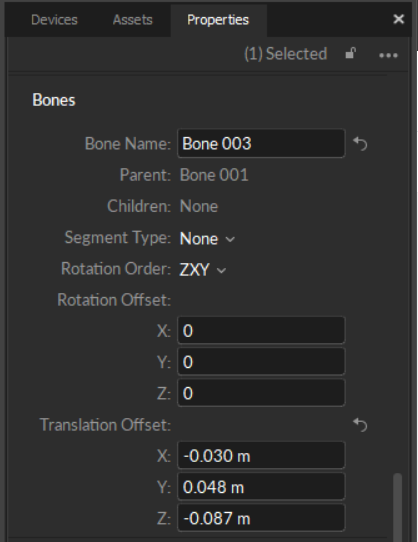Click the Rotation Offset X field

click(261, 330)
